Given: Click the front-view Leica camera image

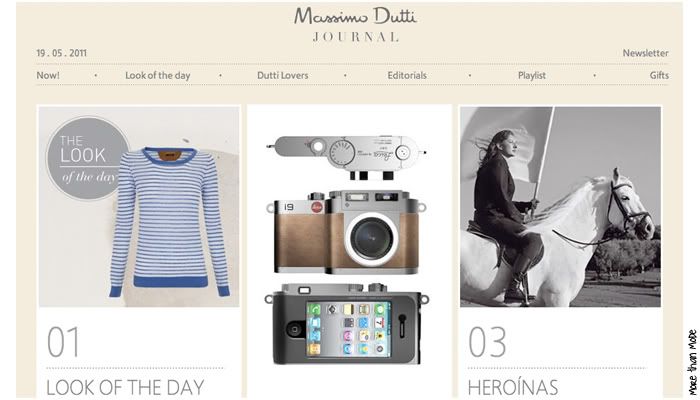Looking at the screenshot, I should pyautogui.click(x=346, y=232).
